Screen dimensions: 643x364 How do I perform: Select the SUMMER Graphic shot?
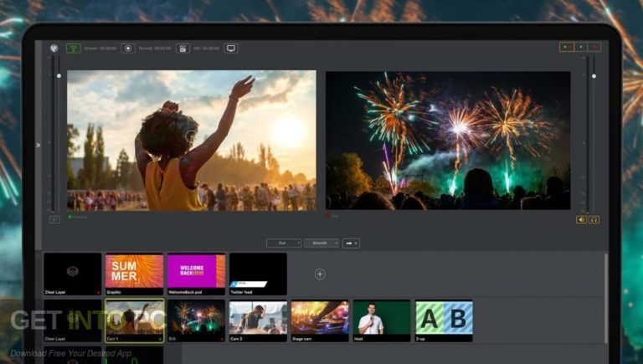(135, 274)
